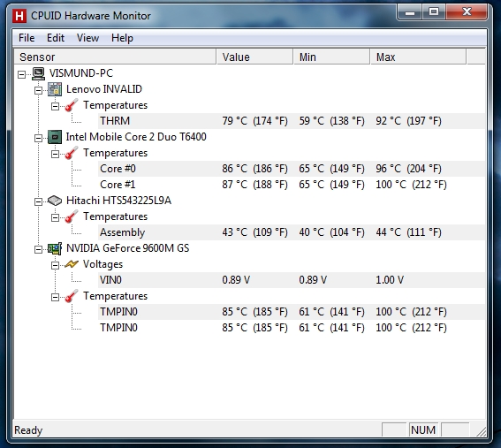Viewport: 501px width, 448px height.
Task: Click the NVIDIA GeForce graphics card icon
Action: (x=55, y=248)
